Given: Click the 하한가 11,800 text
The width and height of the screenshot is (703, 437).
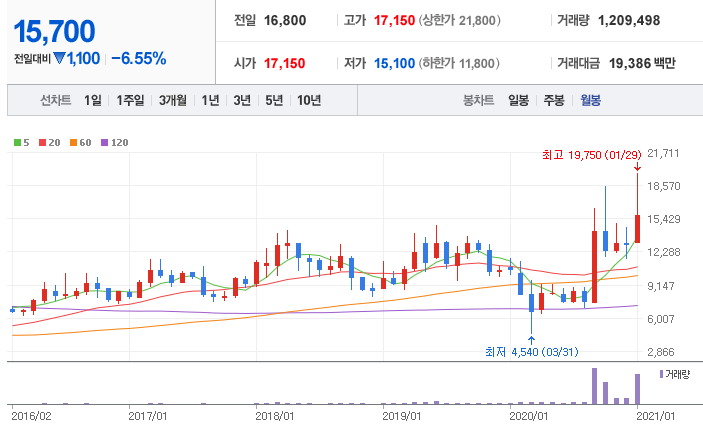Looking at the screenshot, I should click(459, 63).
